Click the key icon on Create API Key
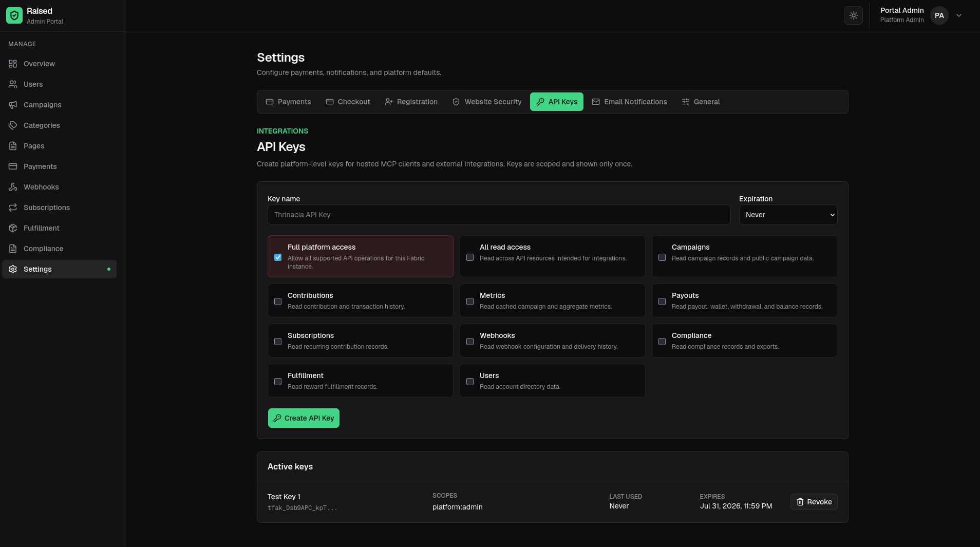Viewport: 980px width, 547px height. (x=277, y=418)
